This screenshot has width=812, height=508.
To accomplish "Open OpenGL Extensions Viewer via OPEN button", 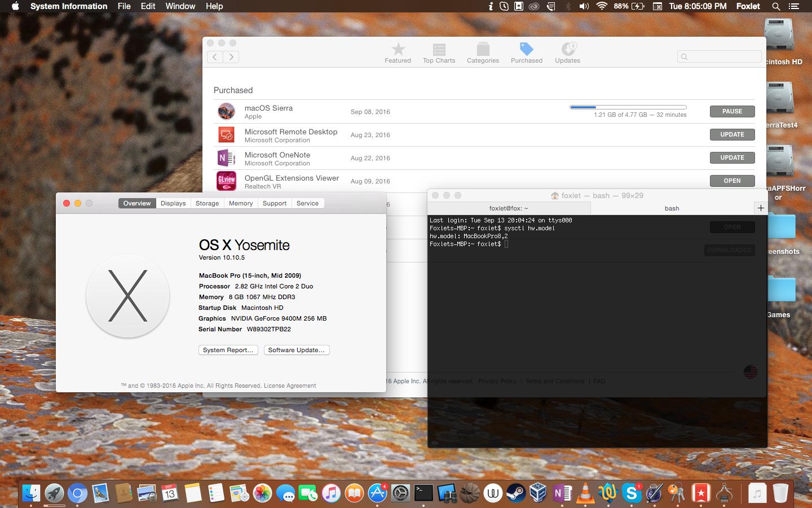I will 732,181.
